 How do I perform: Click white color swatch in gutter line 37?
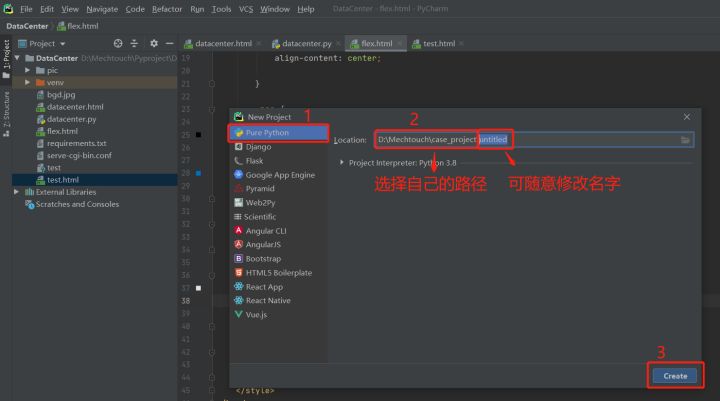[x=198, y=288]
